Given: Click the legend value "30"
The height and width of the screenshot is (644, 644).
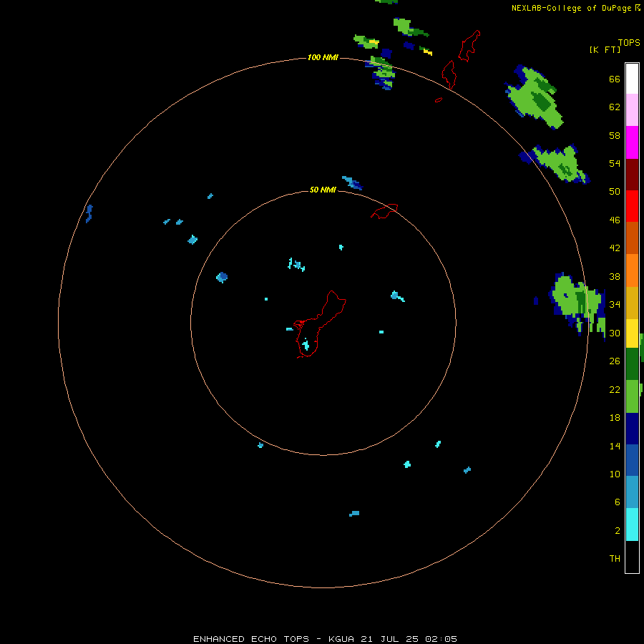Looking at the screenshot, I should (615, 333).
